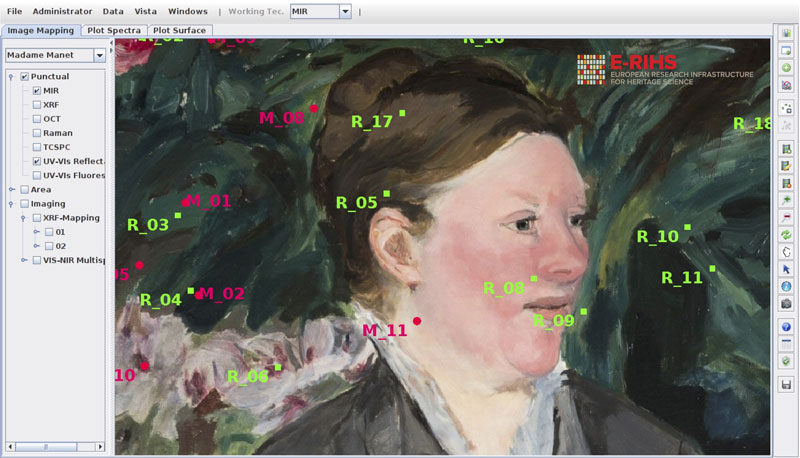This screenshot has height=458, width=800.
Task: Click the window with green check icon
Action: (786, 50)
